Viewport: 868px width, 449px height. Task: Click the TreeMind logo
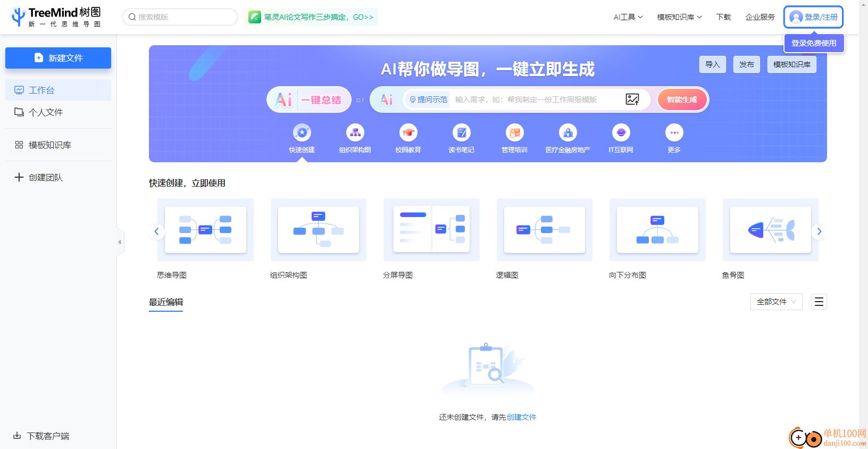pyautogui.click(x=56, y=17)
